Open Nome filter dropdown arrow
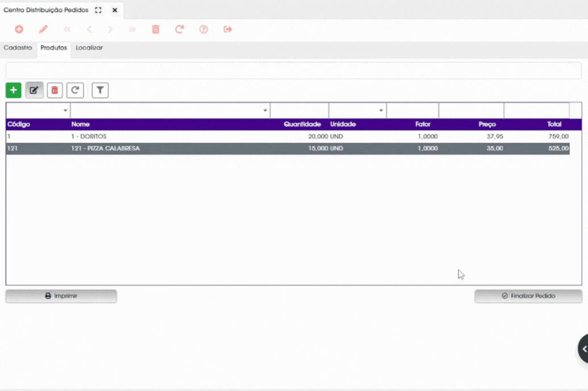Image resolution: width=588 pixels, height=391 pixels. 265,111
